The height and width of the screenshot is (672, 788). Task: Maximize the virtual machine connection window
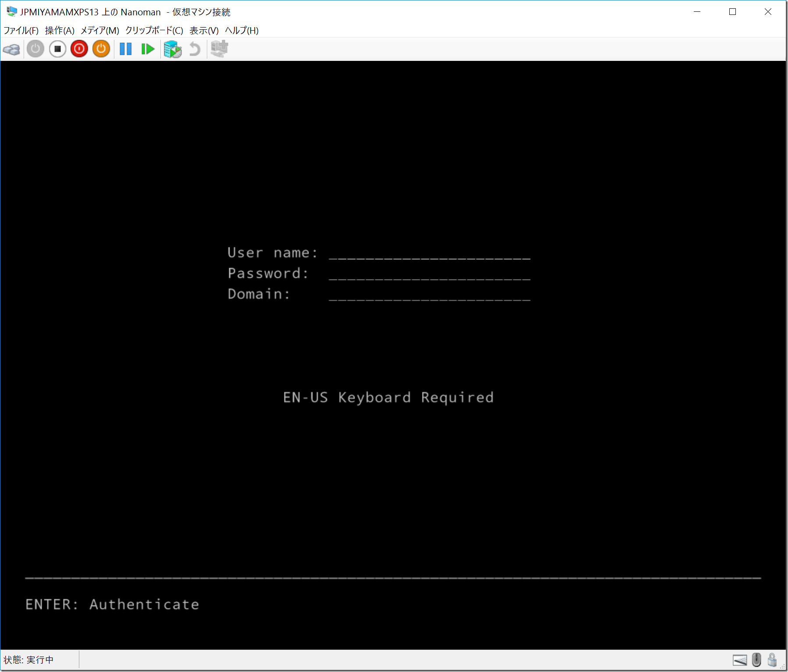click(x=732, y=12)
